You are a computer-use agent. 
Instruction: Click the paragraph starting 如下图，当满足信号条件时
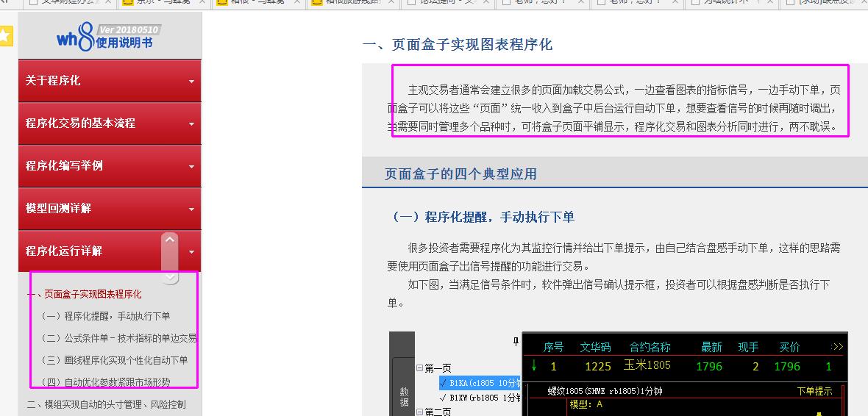point(608,294)
